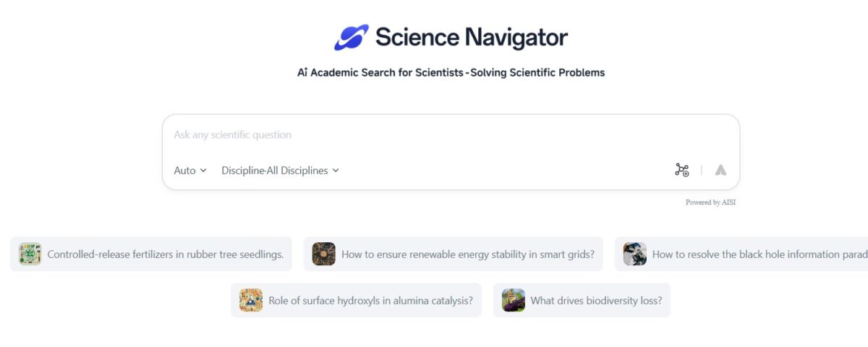
Task: Select the alumina catalysis thumbnail icon
Action: click(251, 300)
